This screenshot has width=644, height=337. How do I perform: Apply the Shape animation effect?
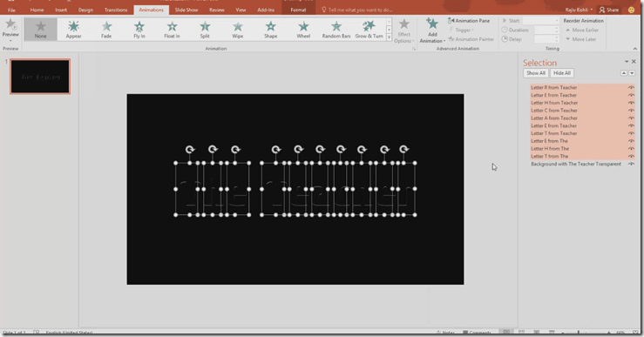(271, 29)
